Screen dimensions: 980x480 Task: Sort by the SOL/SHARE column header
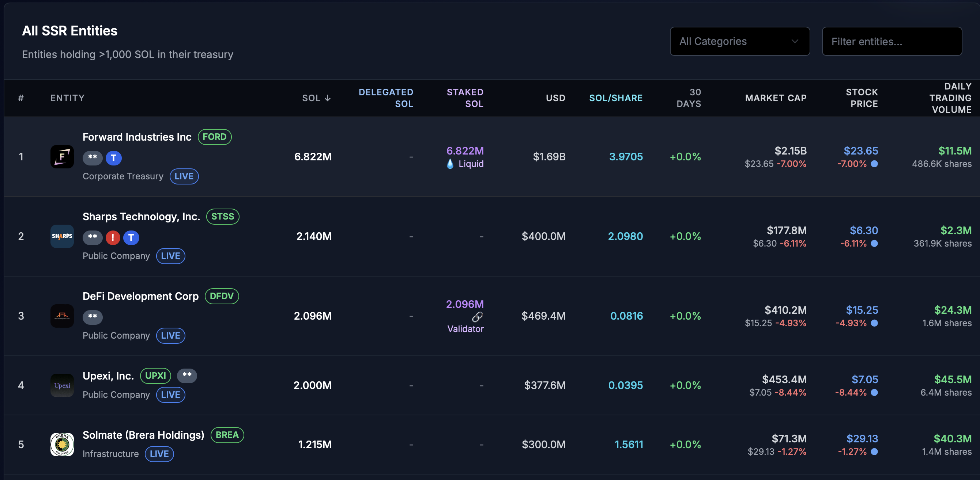[x=615, y=98]
